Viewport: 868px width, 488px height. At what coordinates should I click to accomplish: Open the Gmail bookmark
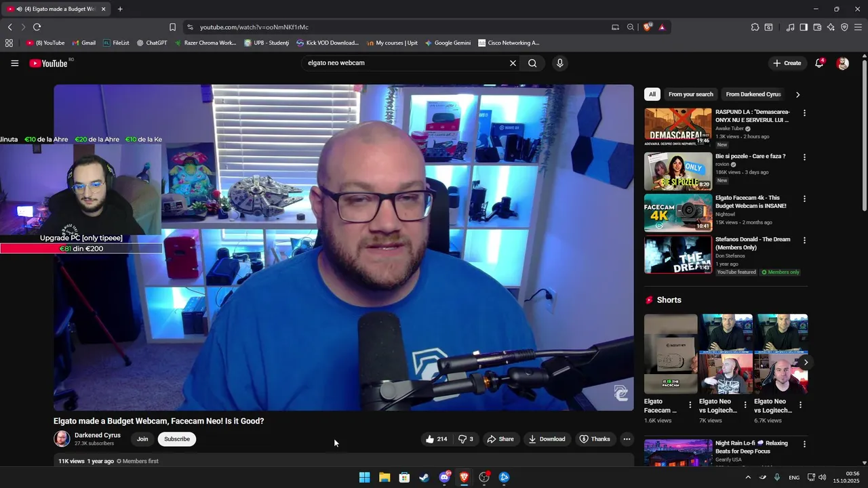pos(84,43)
